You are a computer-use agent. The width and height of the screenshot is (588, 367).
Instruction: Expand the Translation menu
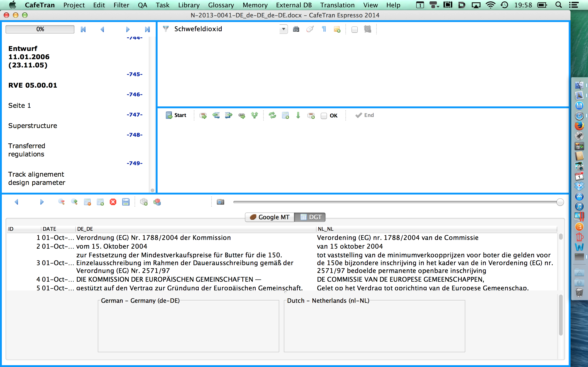click(337, 5)
